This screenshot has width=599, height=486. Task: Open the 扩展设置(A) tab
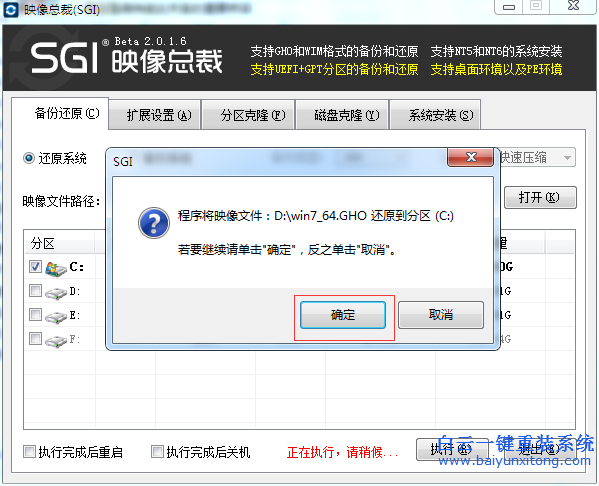[155, 115]
